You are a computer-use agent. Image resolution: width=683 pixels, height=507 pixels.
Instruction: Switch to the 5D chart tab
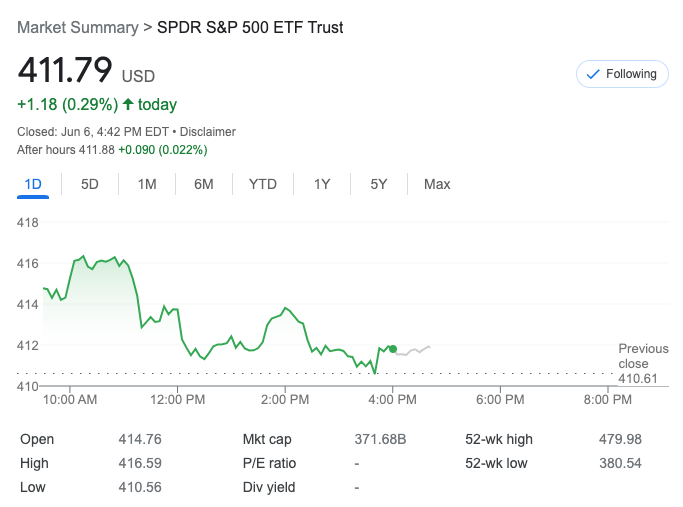pyautogui.click(x=90, y=184)
